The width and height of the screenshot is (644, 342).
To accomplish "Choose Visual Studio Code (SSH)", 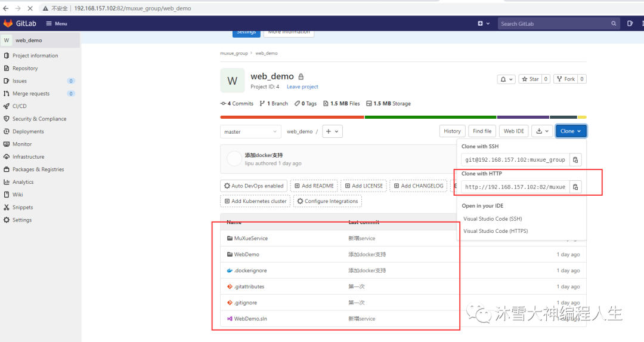I will [x=493, y=218].
